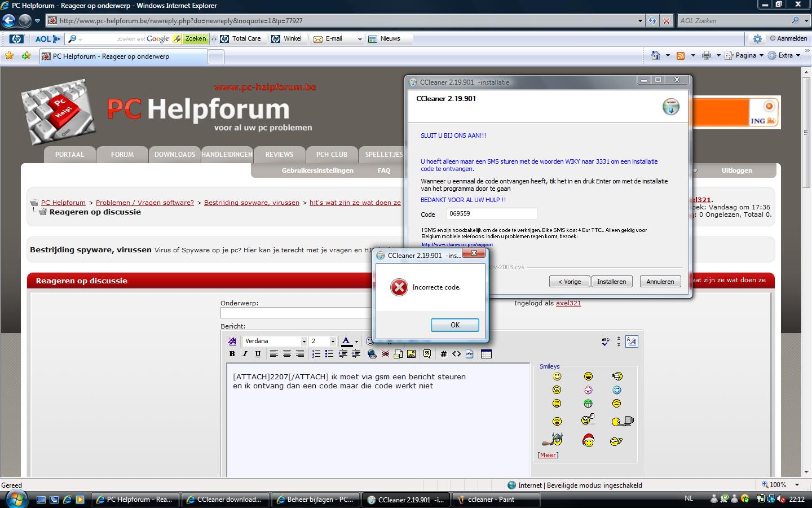
Task: Click axel321 username link
Action: coord(568,303)
